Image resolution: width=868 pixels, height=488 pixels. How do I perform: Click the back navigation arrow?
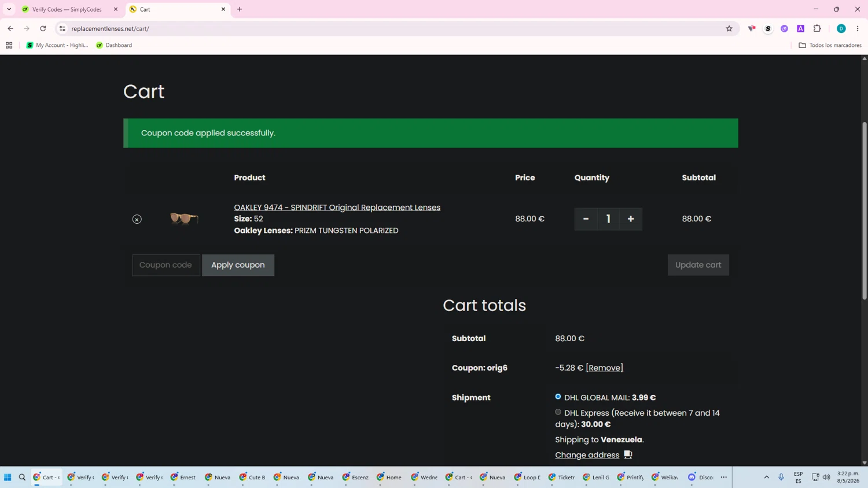point(10,28)
